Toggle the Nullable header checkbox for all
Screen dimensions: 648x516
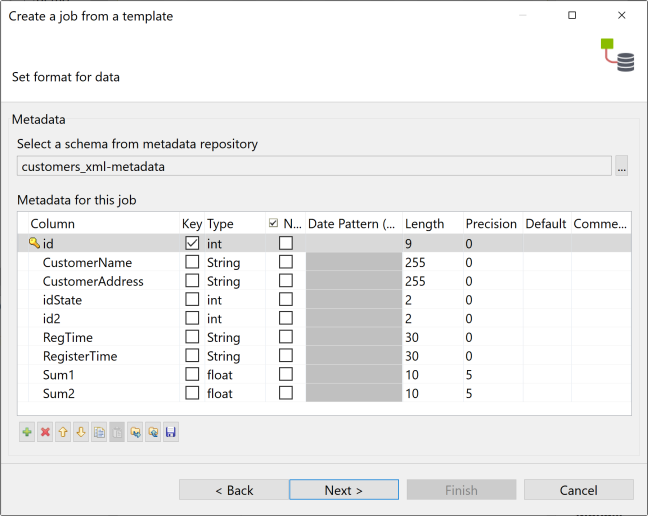click(x=273, y=224)
